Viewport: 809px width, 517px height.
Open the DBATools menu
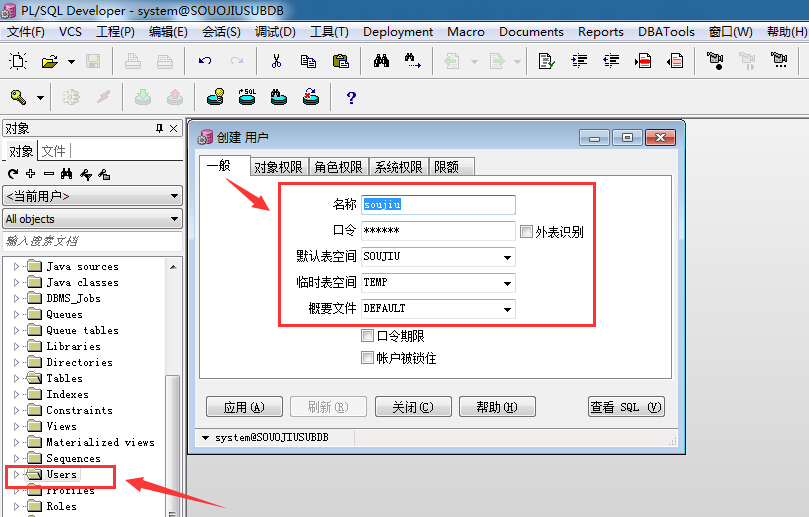pyautogui.click(x=666, y=32)
